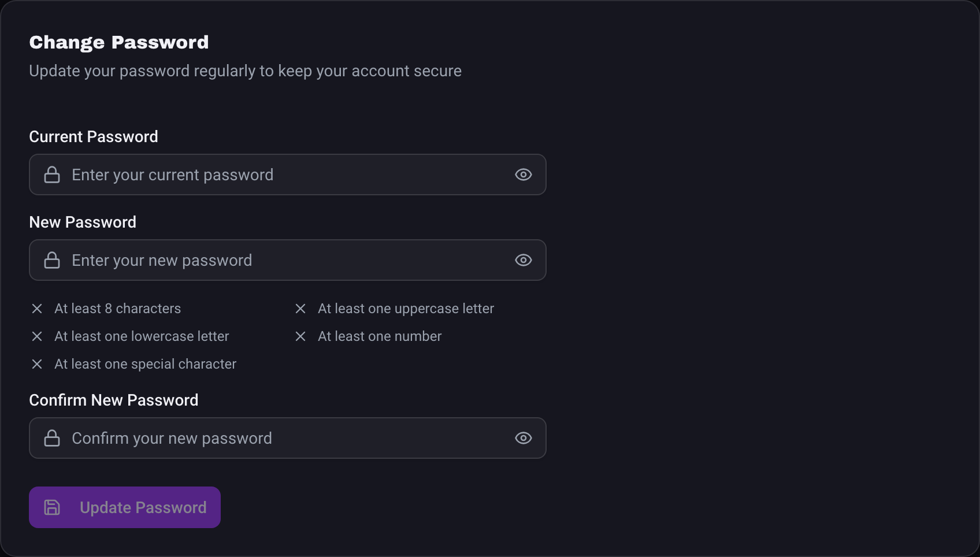Select the At least one uppercase letter text
Screen dimensions: 980x557
(406, 309)
